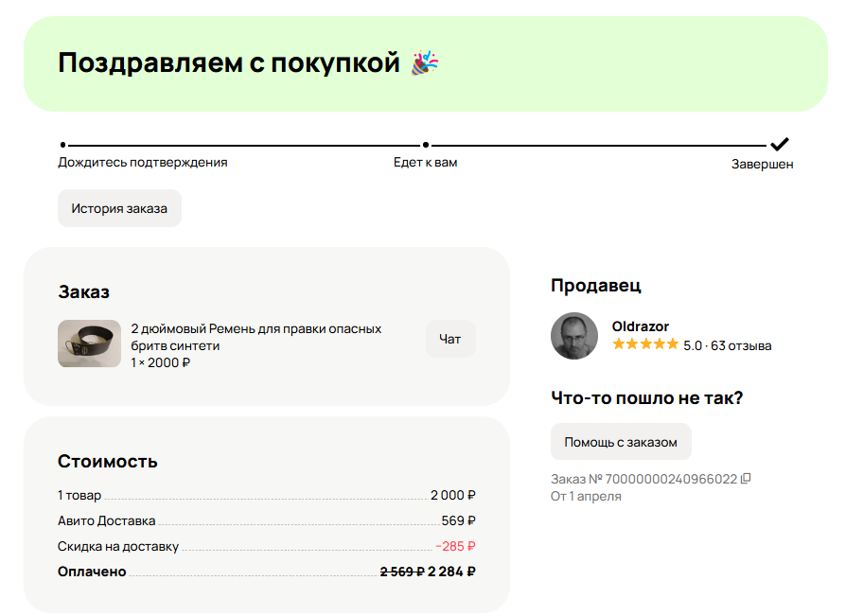Click the party popper emoji in the header
Screen dimensions: 863x616
pos(425,63)
